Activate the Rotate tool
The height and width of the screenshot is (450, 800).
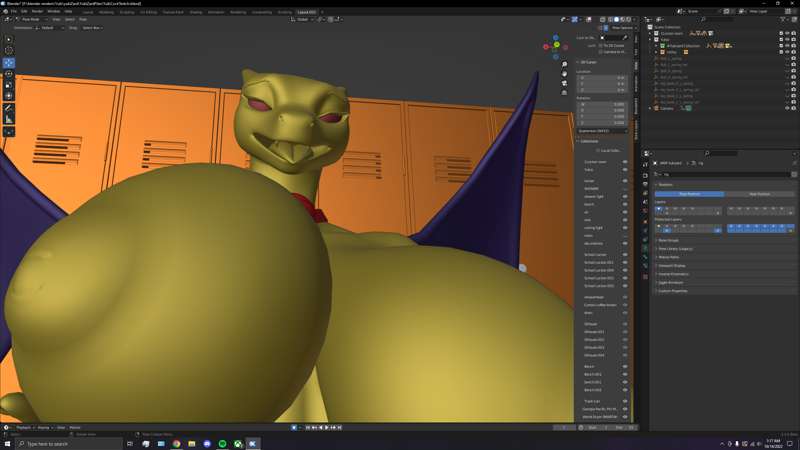click(9, 74)
